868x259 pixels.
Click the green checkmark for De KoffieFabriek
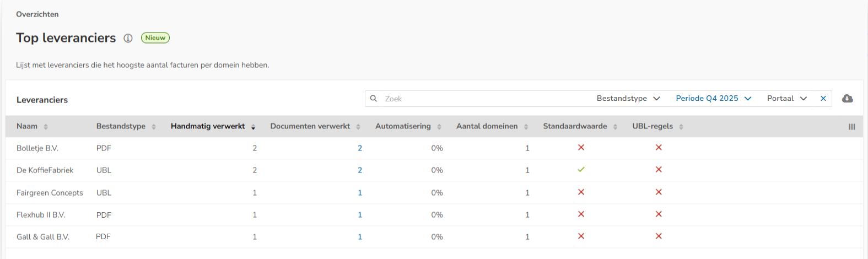pos(581,170)
